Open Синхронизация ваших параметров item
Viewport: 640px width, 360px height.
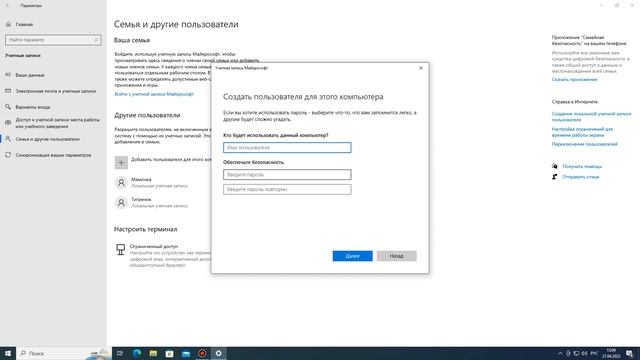(53, 155)
